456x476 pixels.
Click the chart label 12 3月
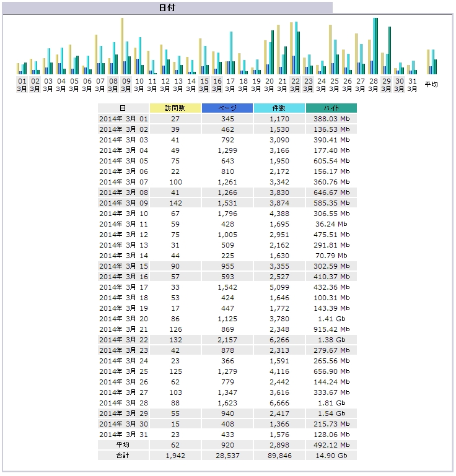pos(165,85)
